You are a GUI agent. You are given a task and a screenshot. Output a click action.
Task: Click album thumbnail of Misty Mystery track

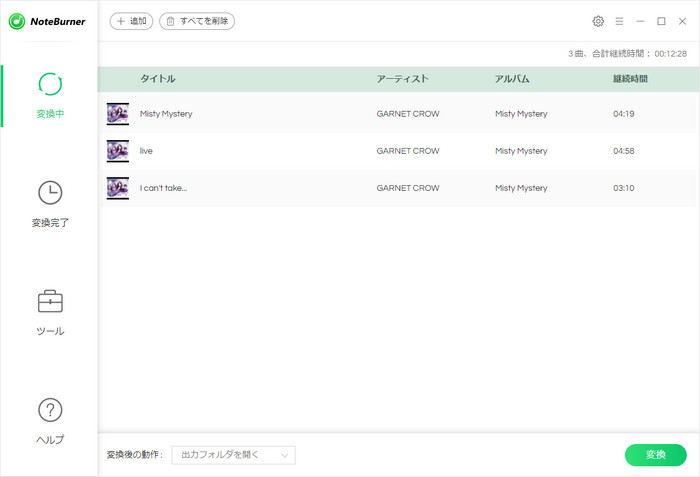(x=118, y=114)
